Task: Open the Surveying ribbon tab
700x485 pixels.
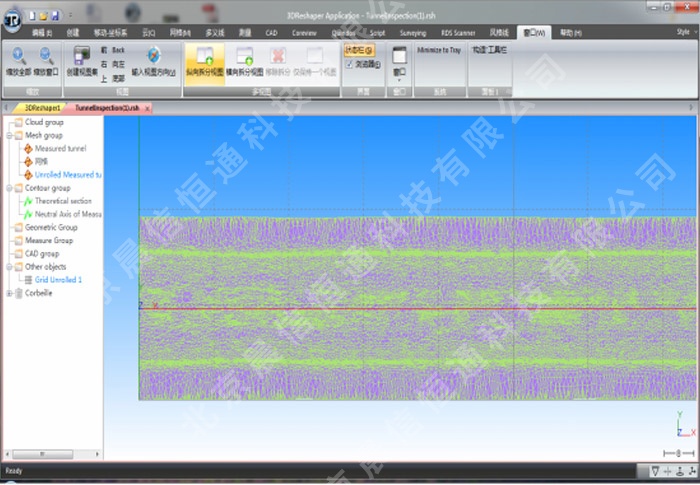Action: pos(413,33)
